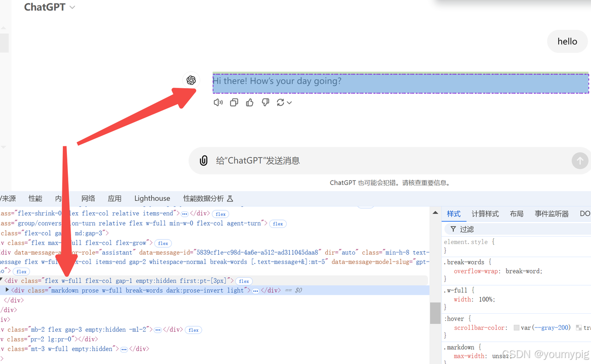591x364 pixels.
Task: Click flex badge on the flex-grow row
Action: tap(163, 243)
